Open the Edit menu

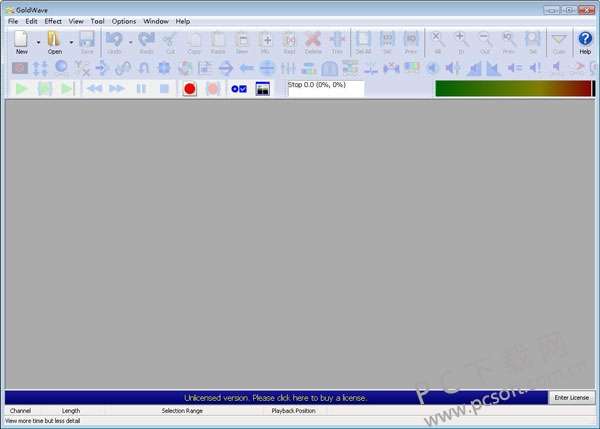(x=31, y=21)
